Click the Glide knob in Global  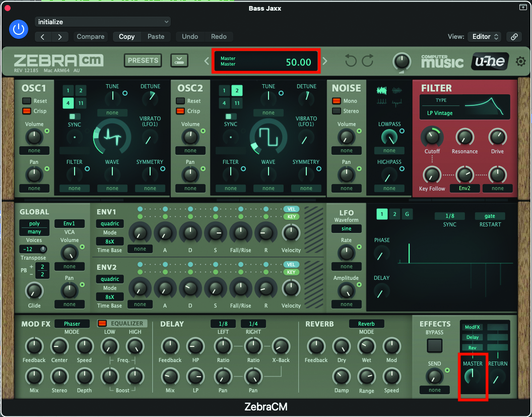[x=34, y=291]
